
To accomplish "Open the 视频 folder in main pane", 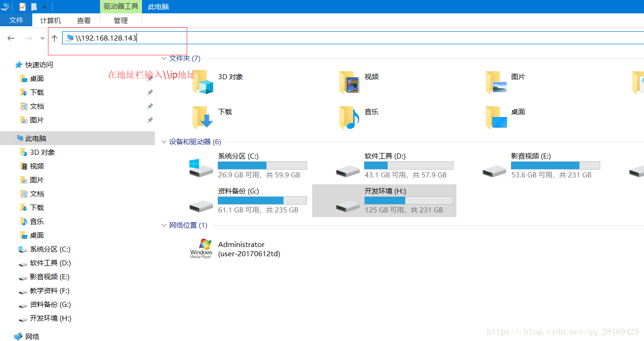I will pos(349,83).
